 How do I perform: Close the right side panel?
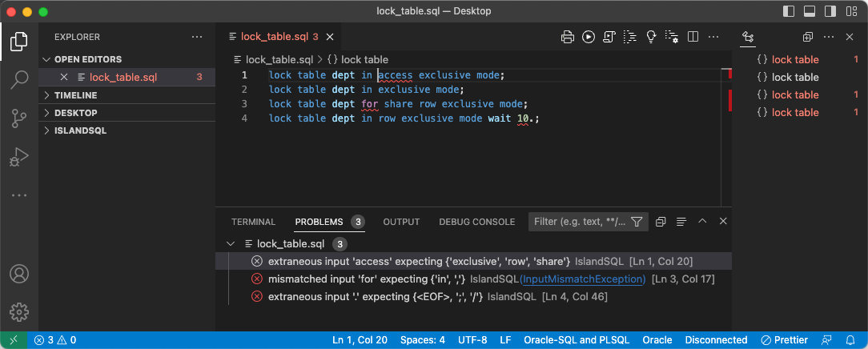(x=850, y=37)
